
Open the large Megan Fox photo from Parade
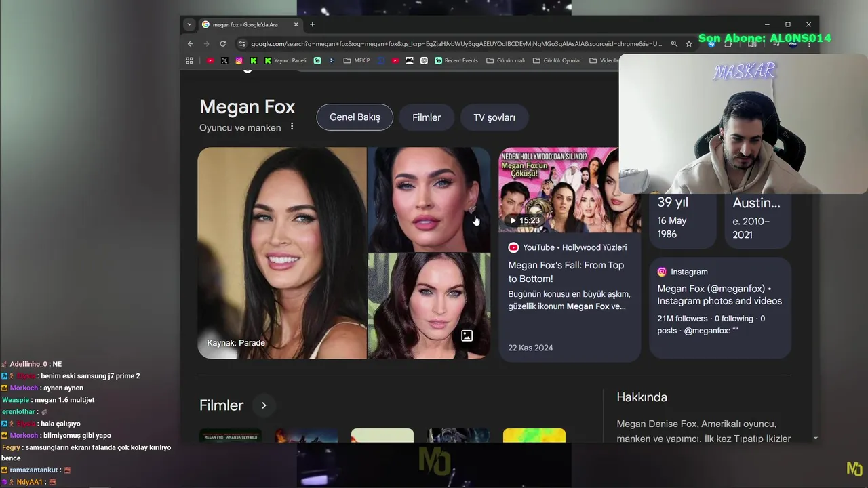pos(282,252)
